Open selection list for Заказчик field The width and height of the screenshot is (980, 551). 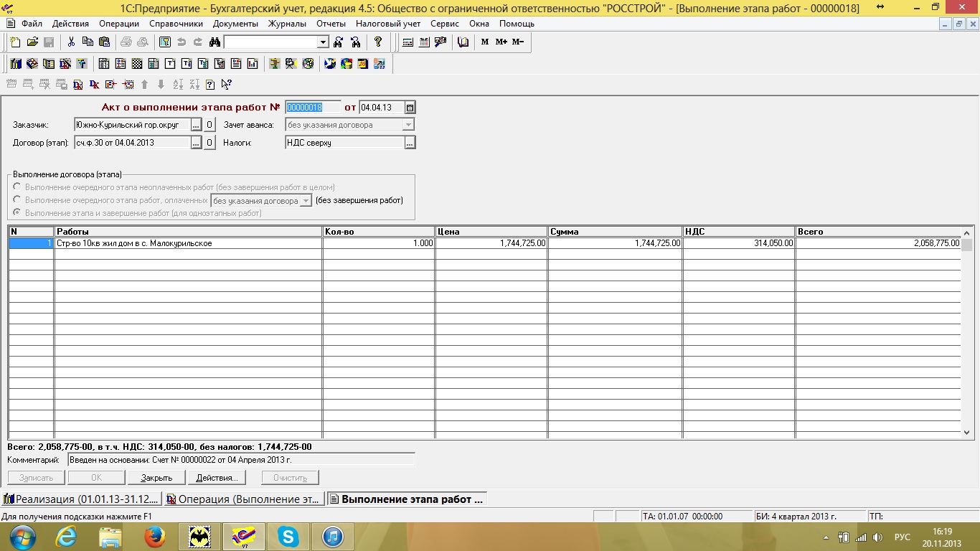(x=196, y=125)
